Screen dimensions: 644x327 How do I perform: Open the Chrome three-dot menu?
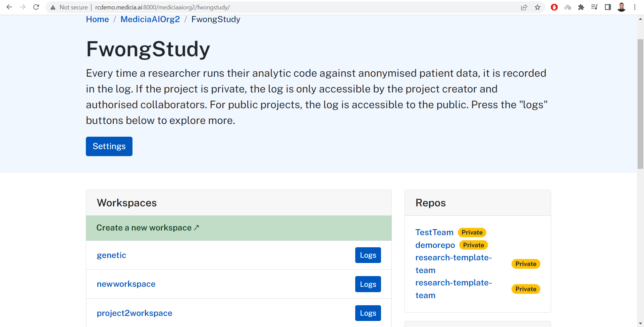[x=635, y=7]
